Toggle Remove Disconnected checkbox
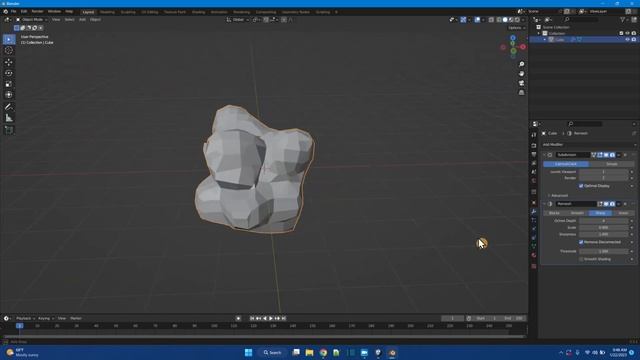 coord(581,242)
